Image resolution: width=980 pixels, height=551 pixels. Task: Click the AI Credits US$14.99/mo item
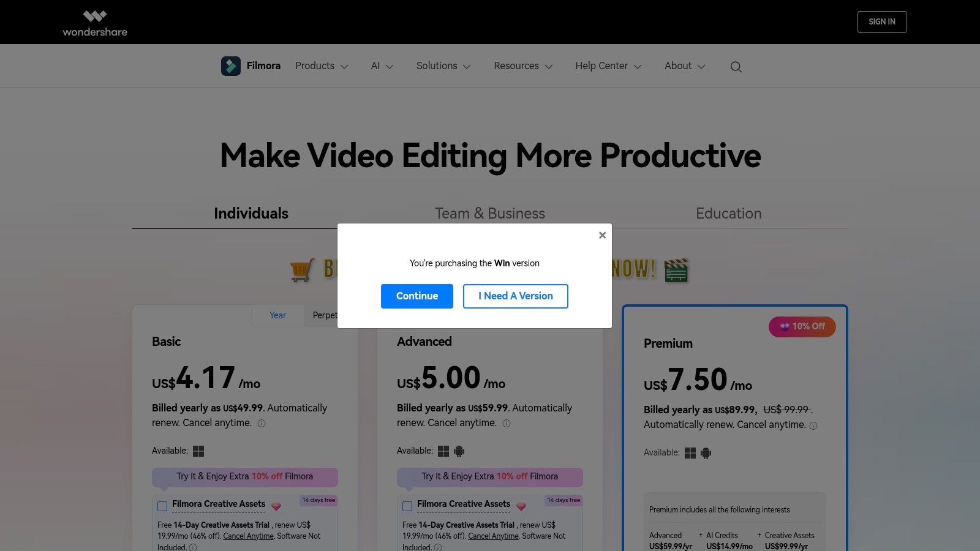click(x=729, y=541)
